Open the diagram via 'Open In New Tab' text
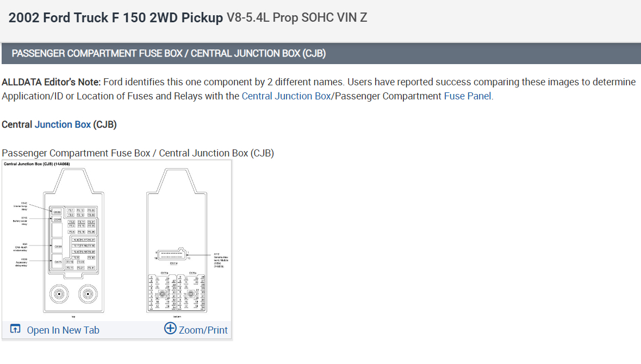Screen dimensions: 641x364 tap(63, 330)
